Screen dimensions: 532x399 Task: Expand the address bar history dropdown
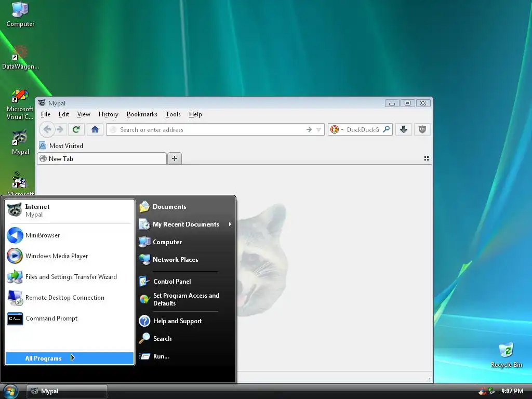tap(318, 129)
